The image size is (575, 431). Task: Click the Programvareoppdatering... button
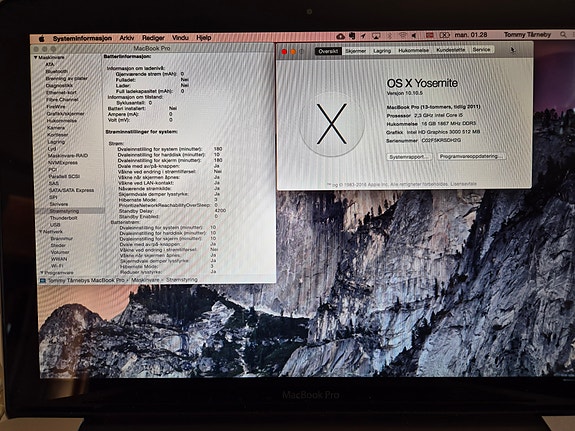click(x=471, y=156)
